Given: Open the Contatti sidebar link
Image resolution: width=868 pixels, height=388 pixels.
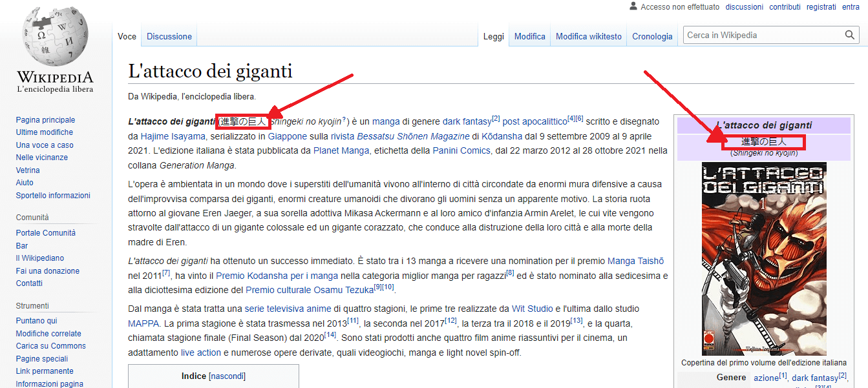Looking at the screenshot, I should click(29, 283).
